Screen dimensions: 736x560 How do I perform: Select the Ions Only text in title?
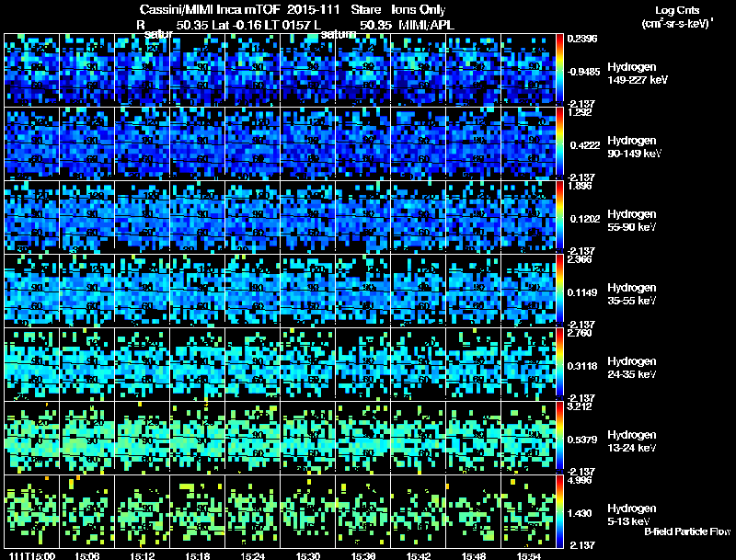click(419, 10)
